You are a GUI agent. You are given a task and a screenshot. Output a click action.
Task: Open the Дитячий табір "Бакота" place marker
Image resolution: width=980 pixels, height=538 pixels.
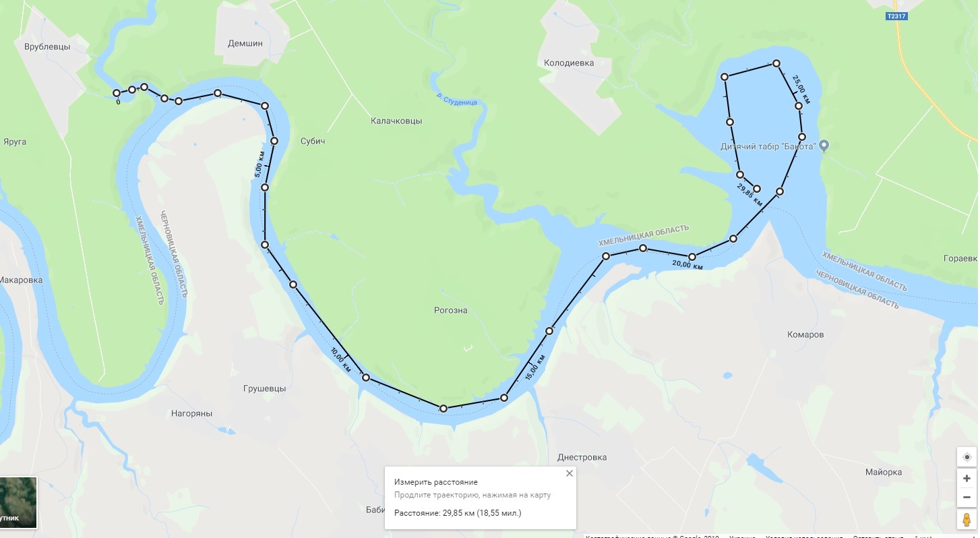tap(824, 146)
